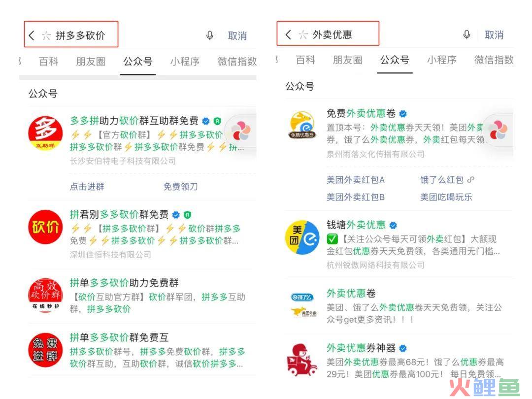Tap the microphone icon in the right search bar
Viewport: 532px width, 399px height.
pyautogui.click(x=466, y=34)
